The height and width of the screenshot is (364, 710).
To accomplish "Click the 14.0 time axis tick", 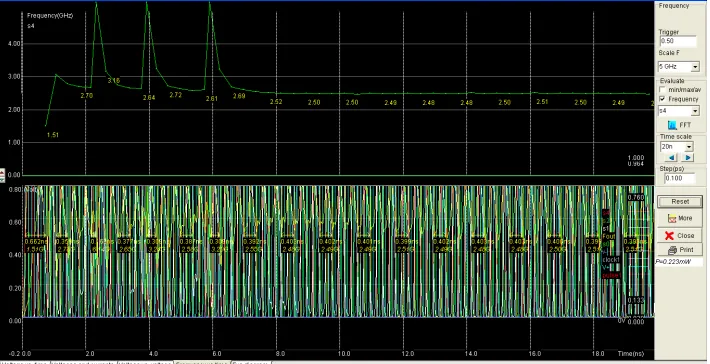I will pyautogui.click(x=471, y=353).
